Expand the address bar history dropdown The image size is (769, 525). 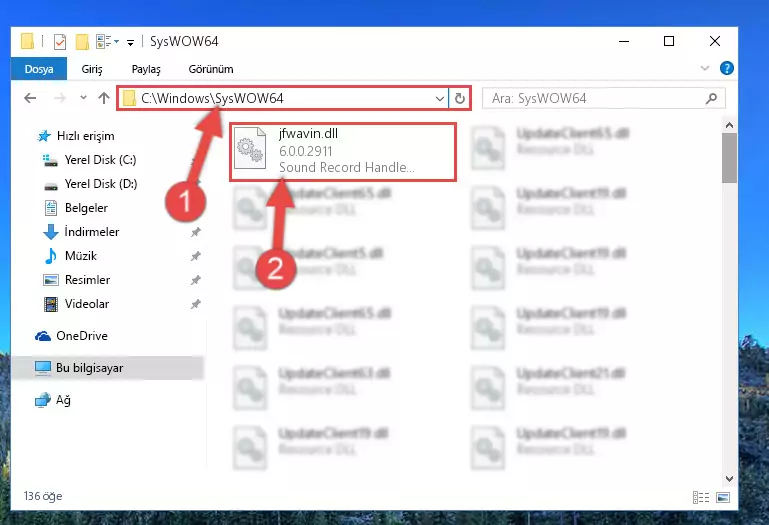point(440,99)
